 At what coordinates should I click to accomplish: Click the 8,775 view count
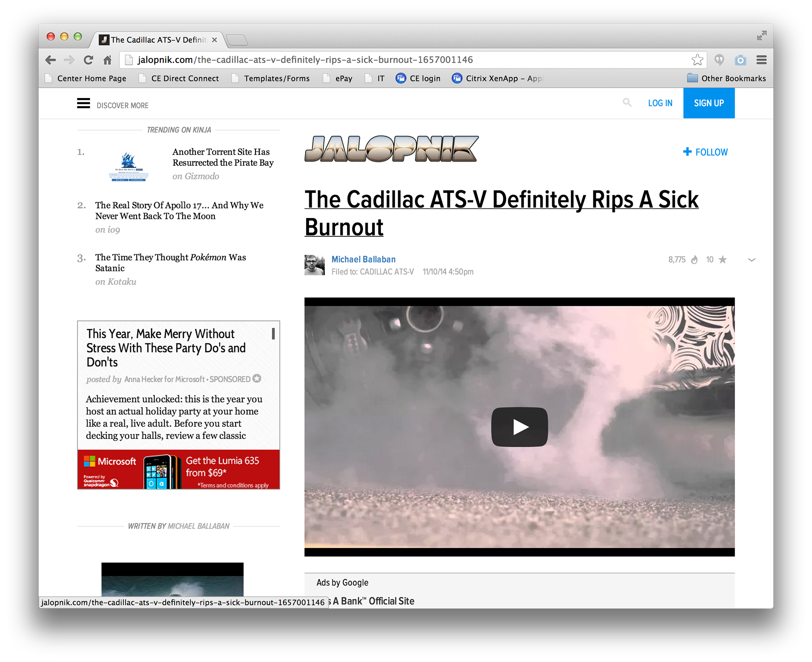coord(677,260)
